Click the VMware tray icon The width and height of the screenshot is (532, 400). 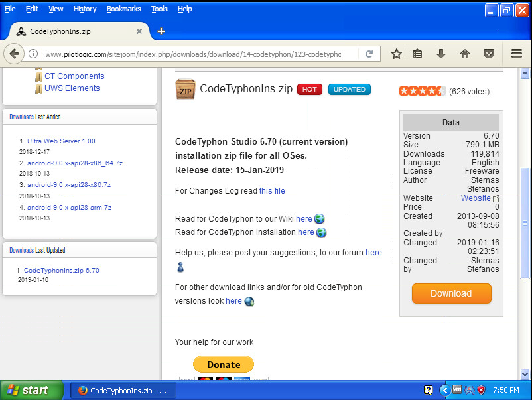[x=456, y=390]
